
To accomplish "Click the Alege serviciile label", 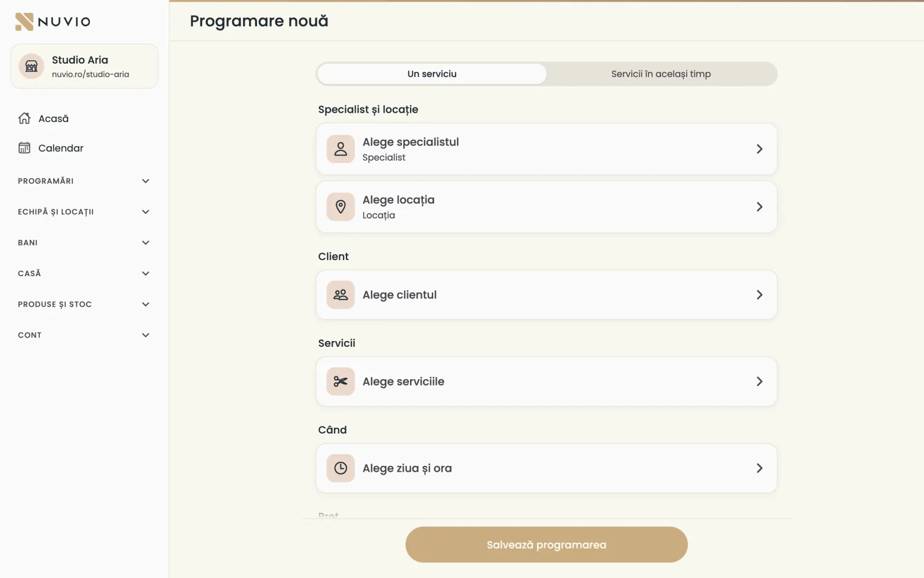I will pyautogui.click(x=404, y=381).
